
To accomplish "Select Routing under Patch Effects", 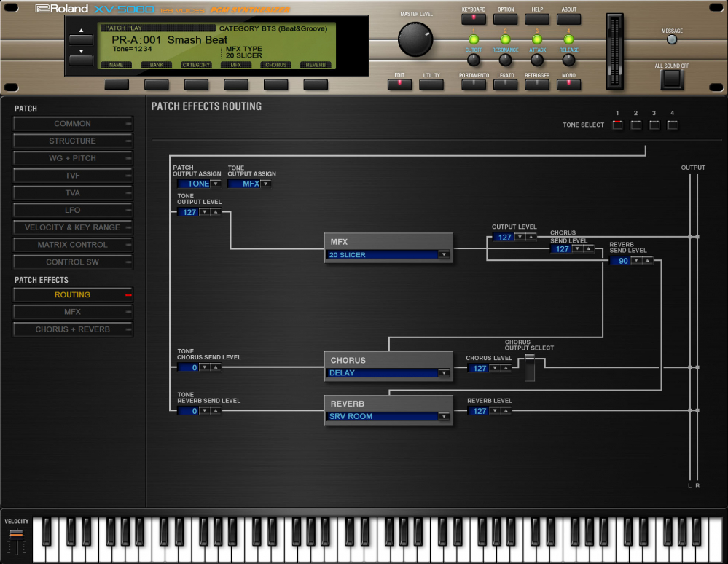I will (73, 295).
